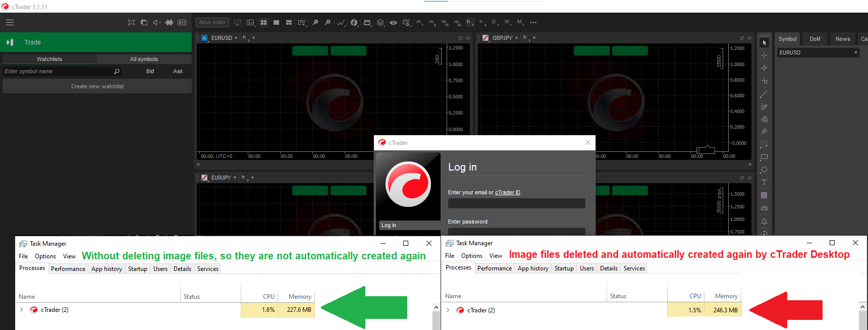This screenshot has height=330, width=868.
Task: Select the m1 timeframe
Action: (x=419, y=22)
